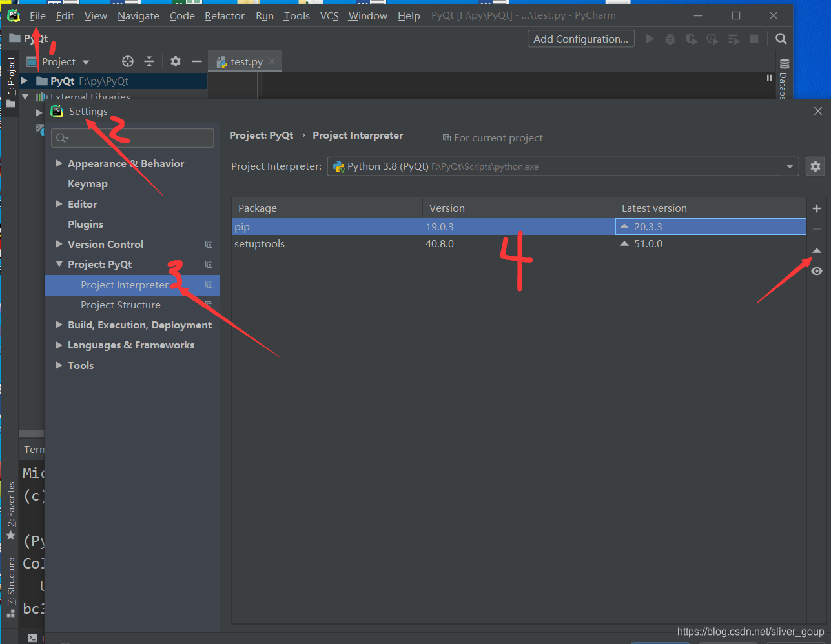Open the Edit menu

click(x=65, y=15)
